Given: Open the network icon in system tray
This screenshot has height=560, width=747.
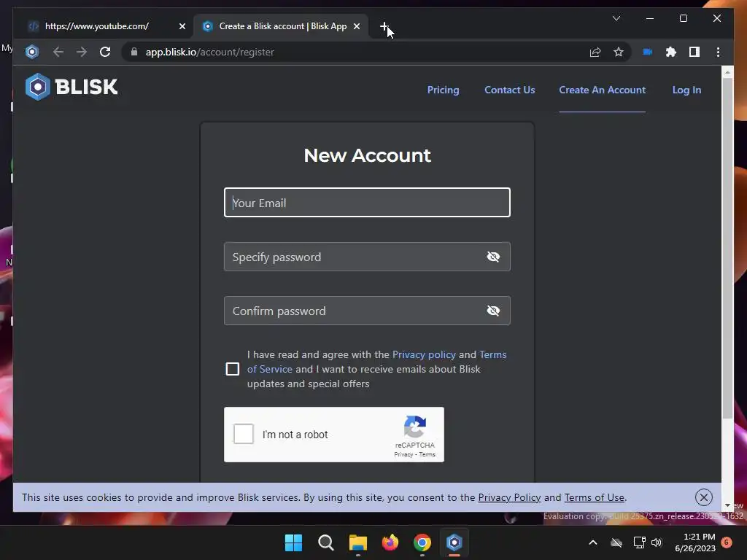Looking at the screenshot, I should pos(639,542).
